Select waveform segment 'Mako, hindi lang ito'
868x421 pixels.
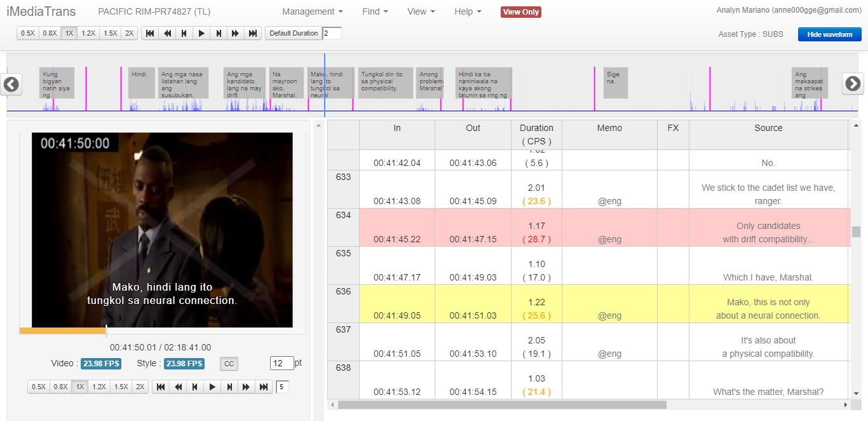[x=331, y=83]
